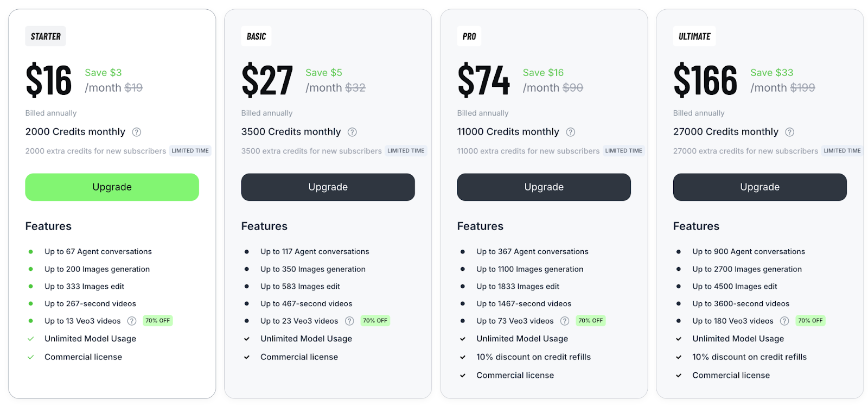
Task: Click help icon beside 2000 Credits monthly
Action: click(137, 132)
